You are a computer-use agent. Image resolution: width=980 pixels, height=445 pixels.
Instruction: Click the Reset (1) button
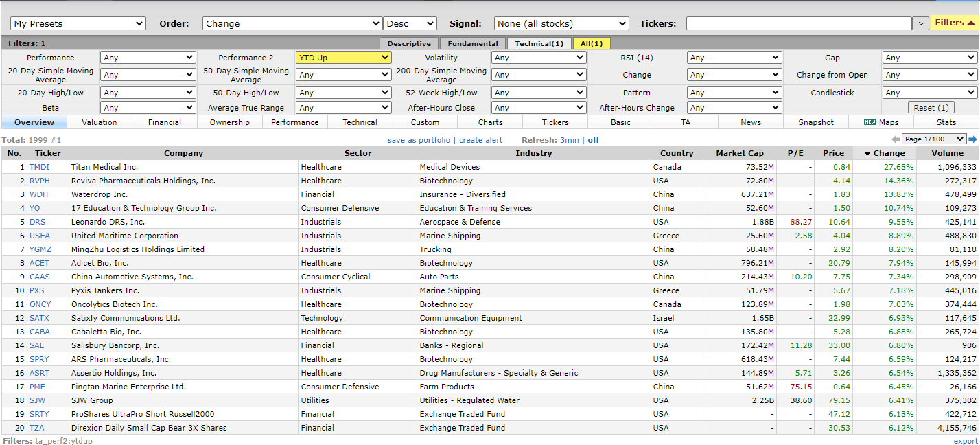[x=931, y=108]
